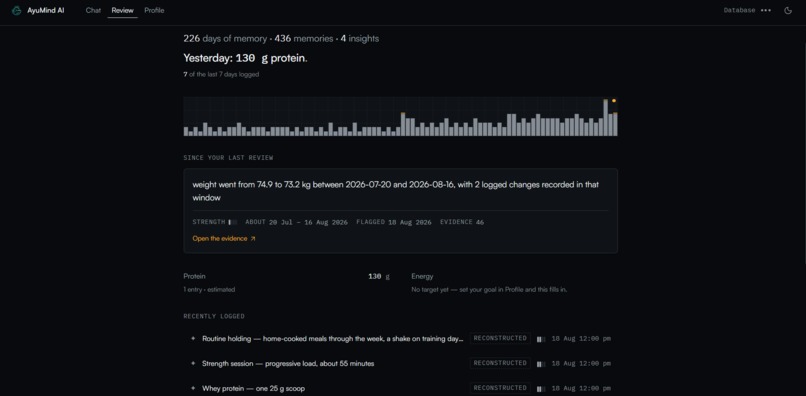Viewport: 806px width, 396px height.
Task: Select the Review tab
Action: click(122, 10)
